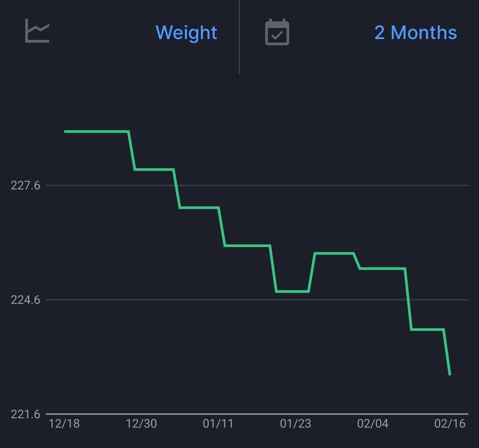The height and width of the screenshot is (448, 479).
Task: Click the 224.6 y-axis label
Action: pyautogui.click(x=25, y=300)
